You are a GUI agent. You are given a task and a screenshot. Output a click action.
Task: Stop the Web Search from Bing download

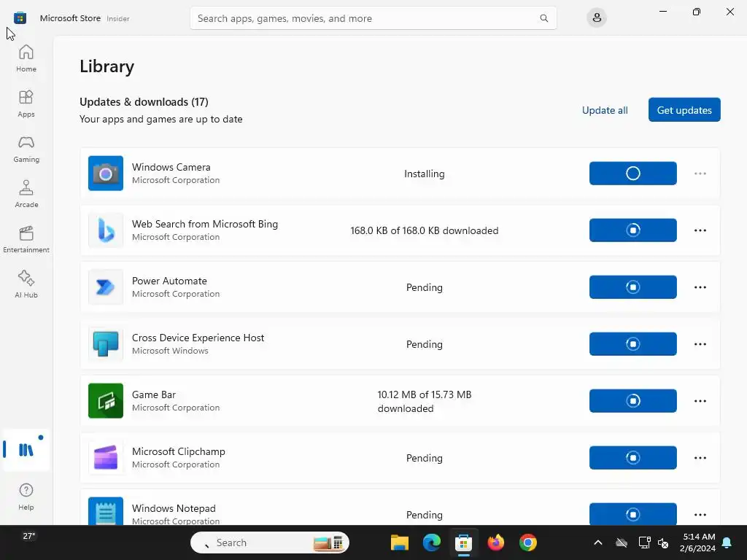click(632, 230)
